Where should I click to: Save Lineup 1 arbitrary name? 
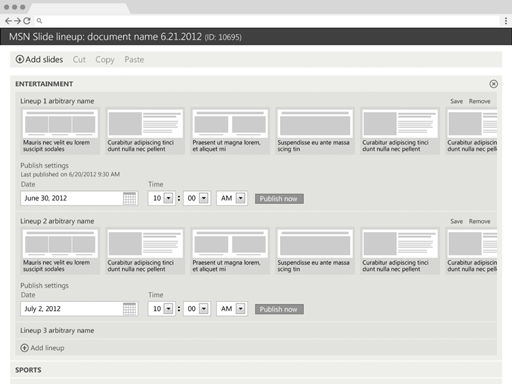click(456, 101)
